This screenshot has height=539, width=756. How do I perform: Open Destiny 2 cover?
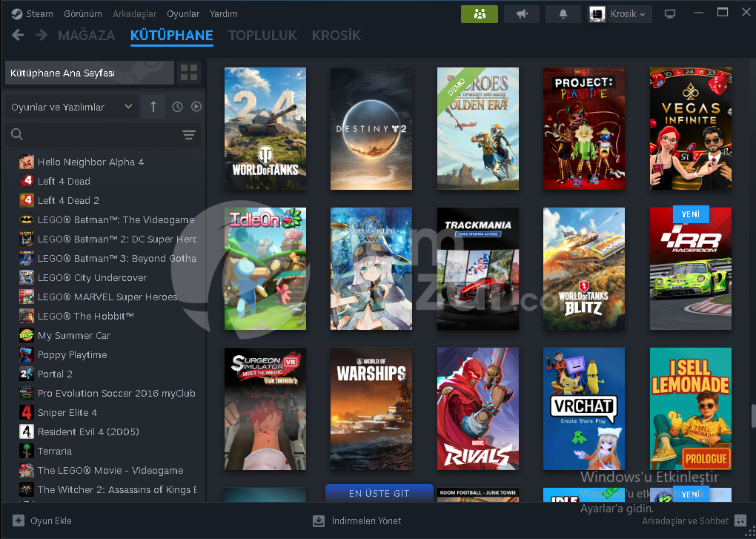coord(371,128)
